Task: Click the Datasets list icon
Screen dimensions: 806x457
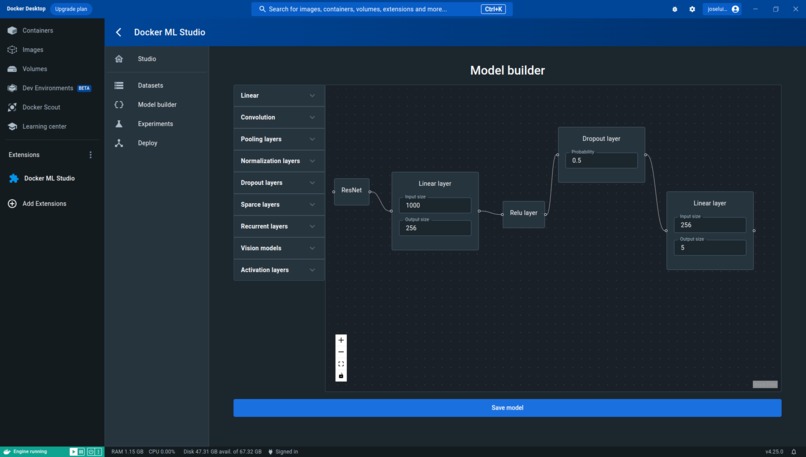Action: (119, 85)
